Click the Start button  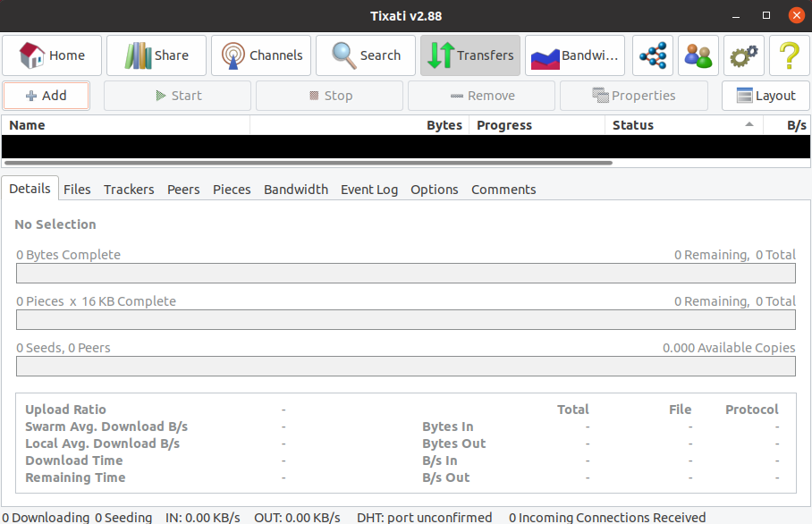178,96
